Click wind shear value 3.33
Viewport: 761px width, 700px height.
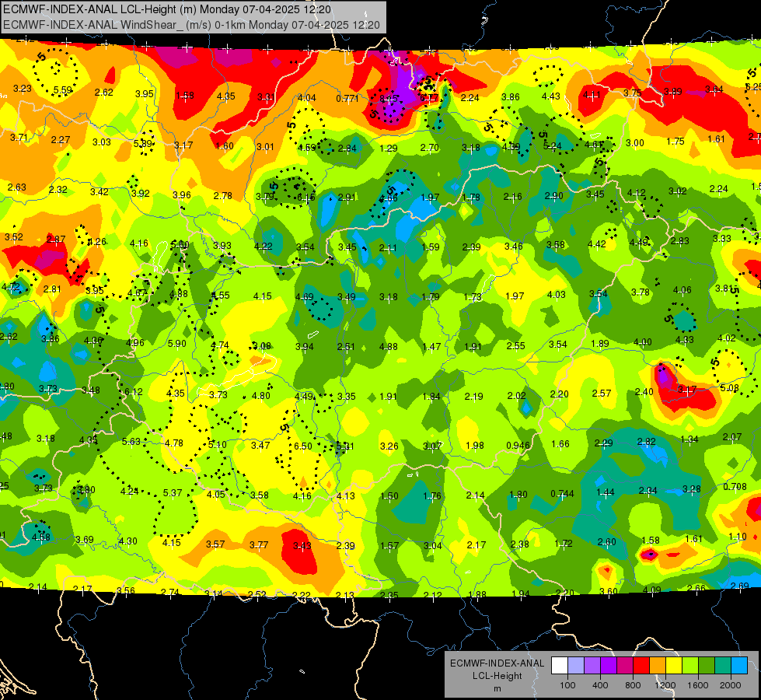click(721, 238)
